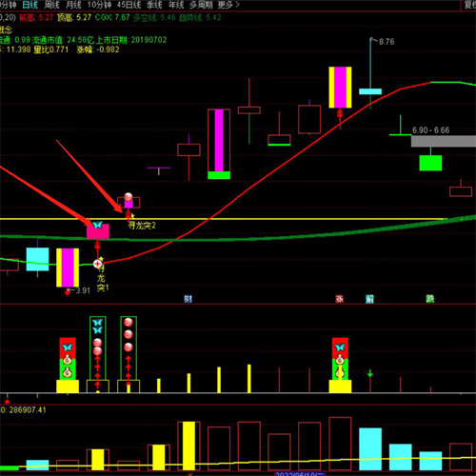This screenshot has width=476, height=476.
Task: Switch to the 月线 monthly period tab
Action: 73,5
